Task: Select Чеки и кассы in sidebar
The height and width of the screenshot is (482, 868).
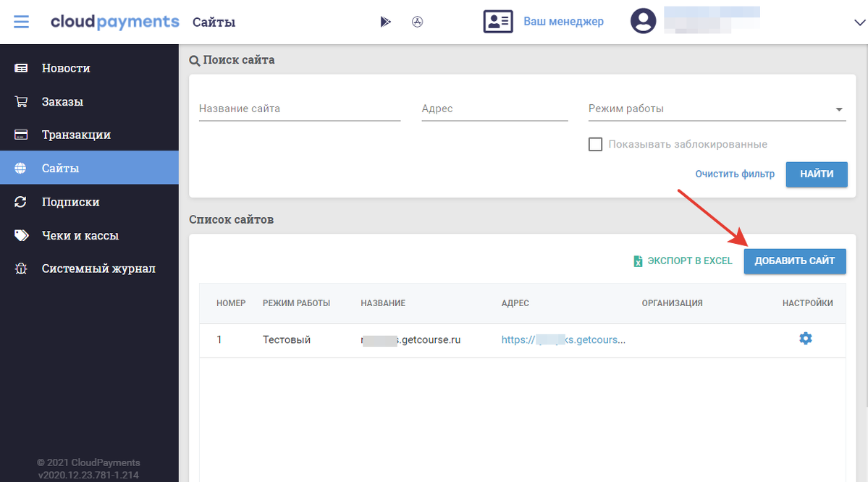Action: 80,235
